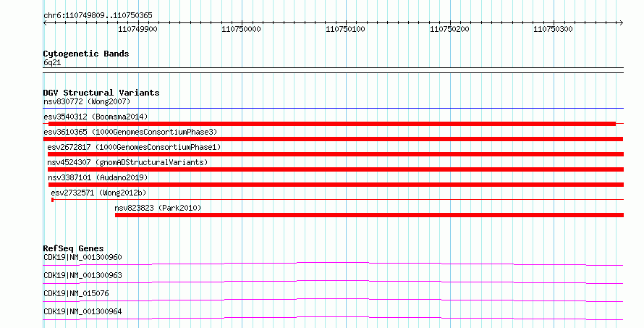Click the right arrow of the ruler
This screenshot has width=644, height=328.
(x=622, y=23)
